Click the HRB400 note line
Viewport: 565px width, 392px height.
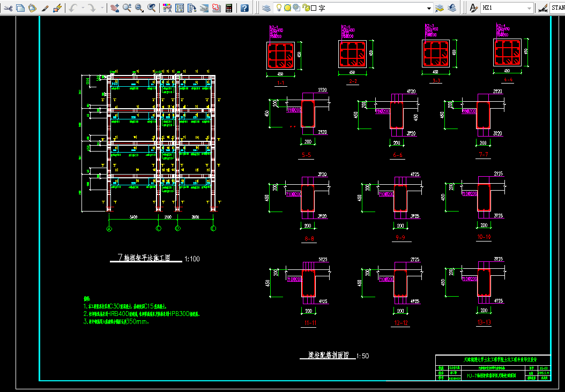click(x=142, y=314)
